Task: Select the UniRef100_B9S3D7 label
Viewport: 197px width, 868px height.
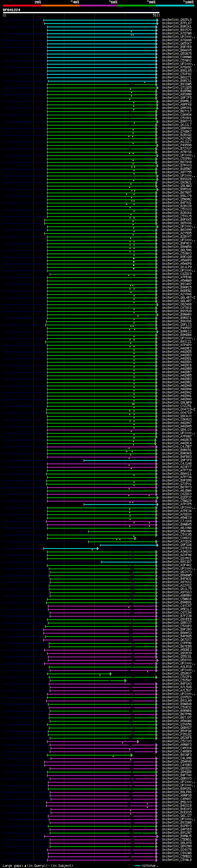Action: [177, 562]
